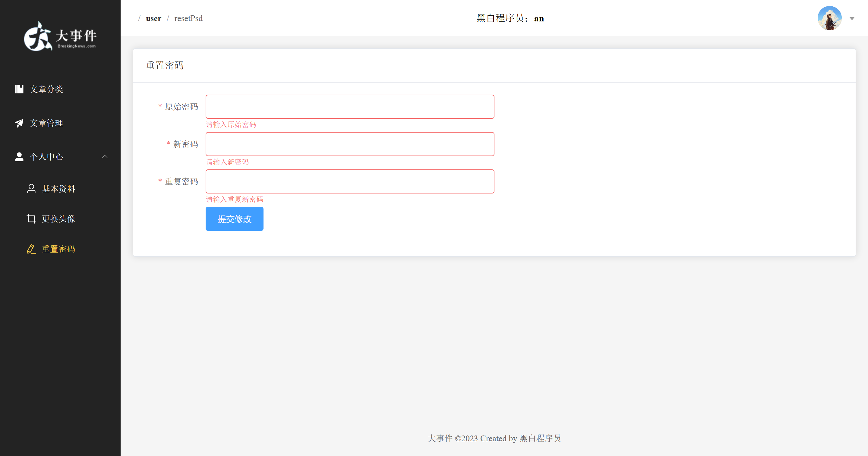Go to 基本资料 submenu item
The image size is (868, 456).
58,189
